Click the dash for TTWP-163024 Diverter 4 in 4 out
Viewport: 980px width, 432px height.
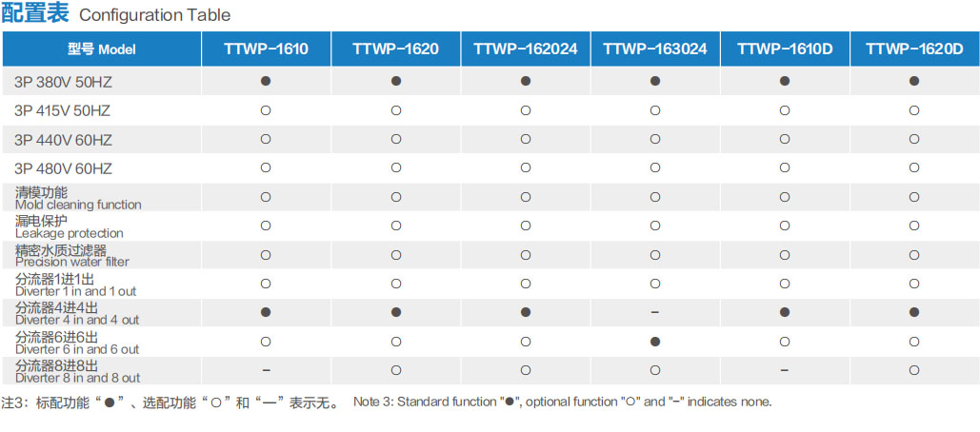click(x=655, y=312)
